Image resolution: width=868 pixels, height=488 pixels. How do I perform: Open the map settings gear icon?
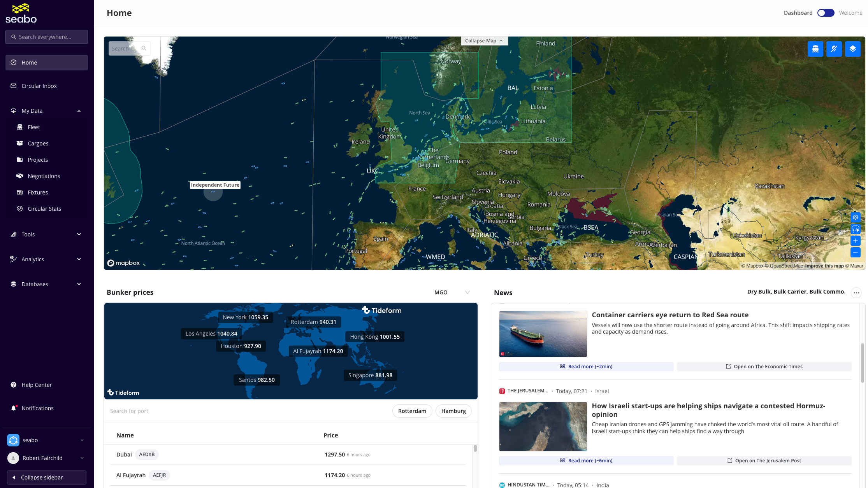pyautogui.click(x=856, y=217)
